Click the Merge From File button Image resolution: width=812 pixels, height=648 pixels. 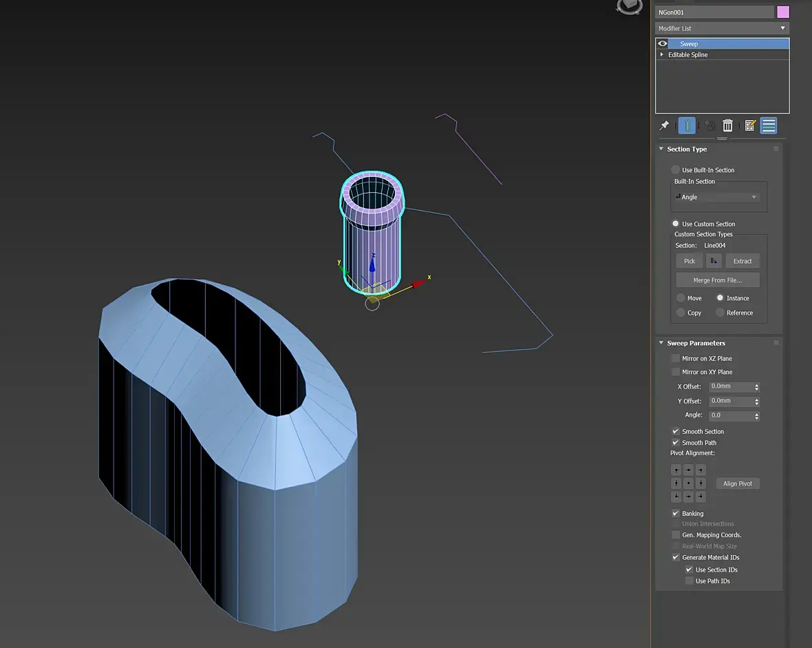pyautogui.click(x=717, y=280)
